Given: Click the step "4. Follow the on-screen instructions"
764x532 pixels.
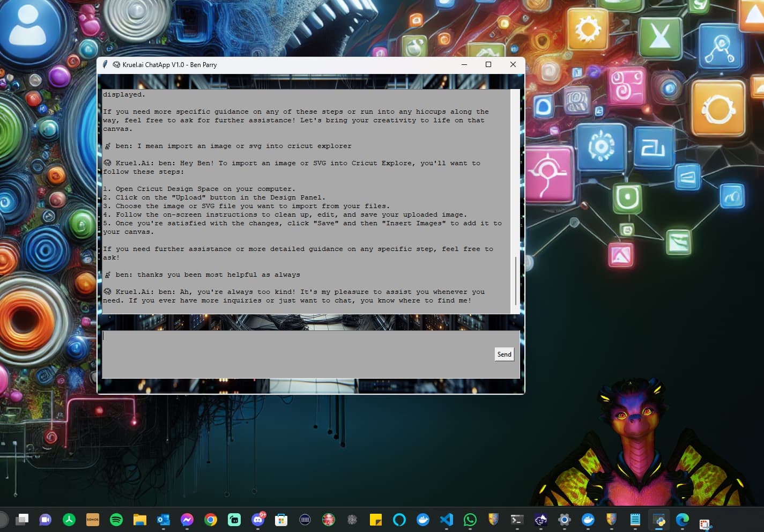Looking at the screenshot, I should coord(285,215).
